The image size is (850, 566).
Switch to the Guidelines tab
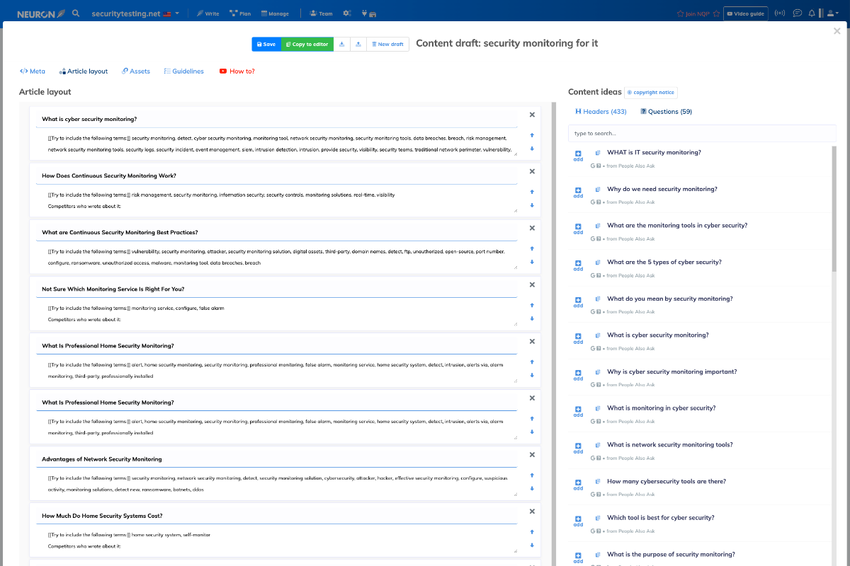click(184, 71)
